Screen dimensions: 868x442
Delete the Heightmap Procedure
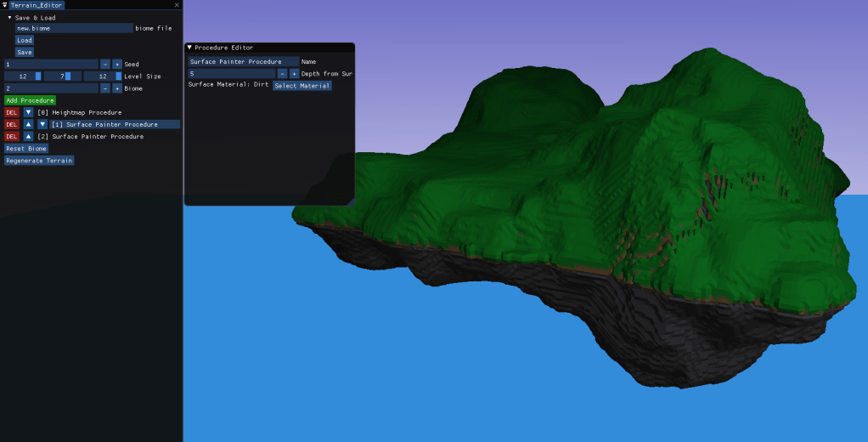coord(12,112)
